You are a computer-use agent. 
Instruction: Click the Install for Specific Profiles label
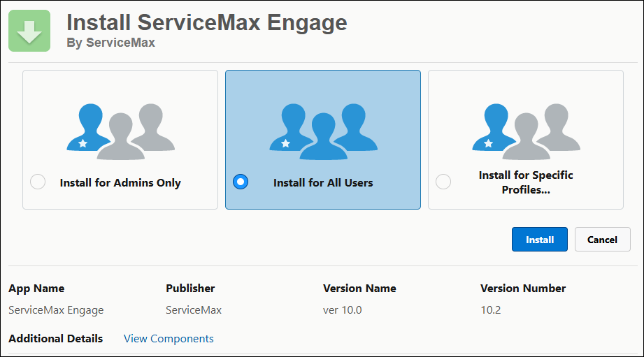[526, 182]
